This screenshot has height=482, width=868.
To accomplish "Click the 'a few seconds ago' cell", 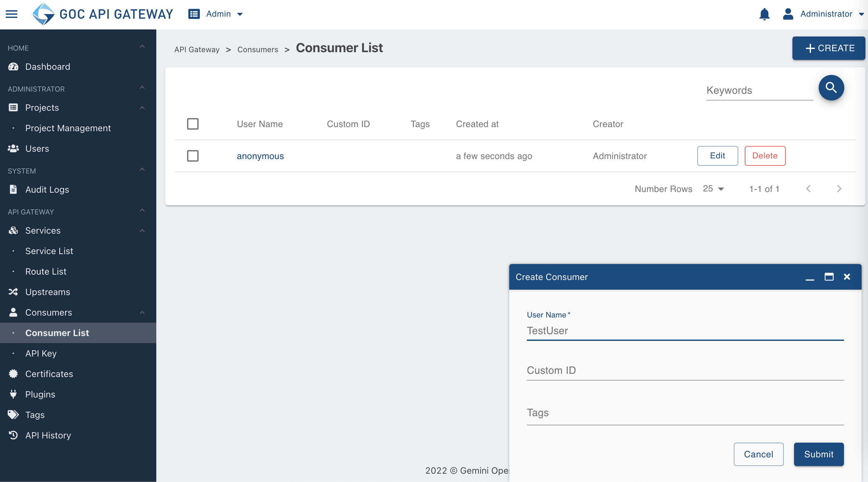I will (494, 156).
